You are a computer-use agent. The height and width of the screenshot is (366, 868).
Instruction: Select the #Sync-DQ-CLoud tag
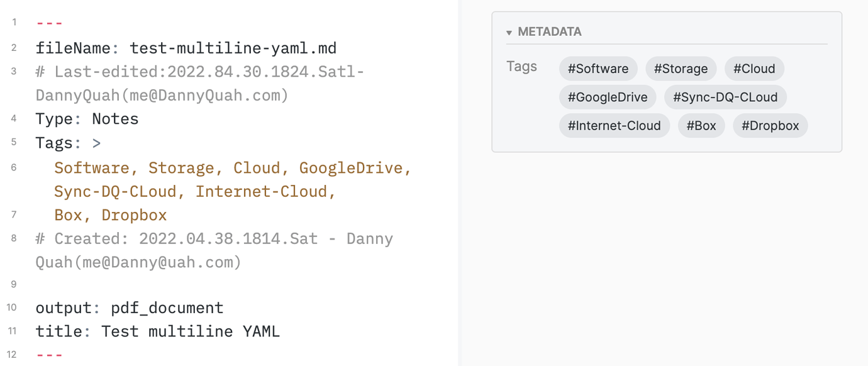point(725,97)
